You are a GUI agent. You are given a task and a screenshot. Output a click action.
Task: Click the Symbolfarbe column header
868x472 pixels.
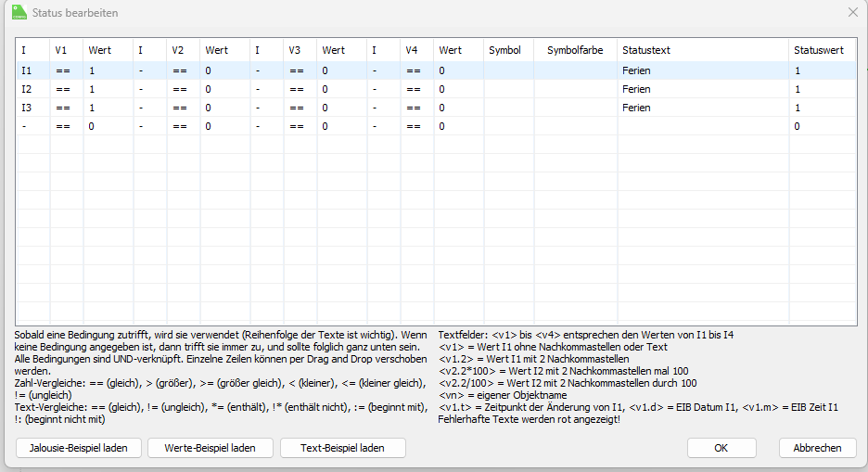(x=576, y=50)
